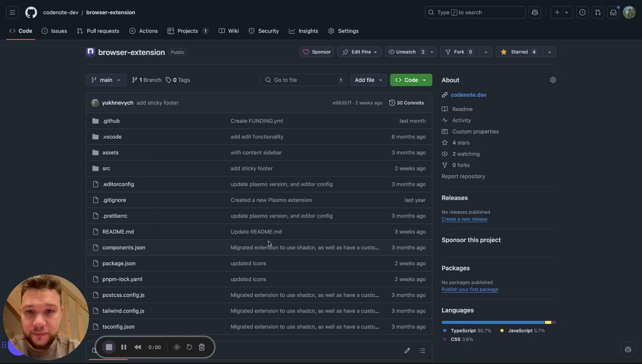642x364 pixels.
Task: Open the codenote.dev website link
Action: pyautogui.click(x=468, y=95)
